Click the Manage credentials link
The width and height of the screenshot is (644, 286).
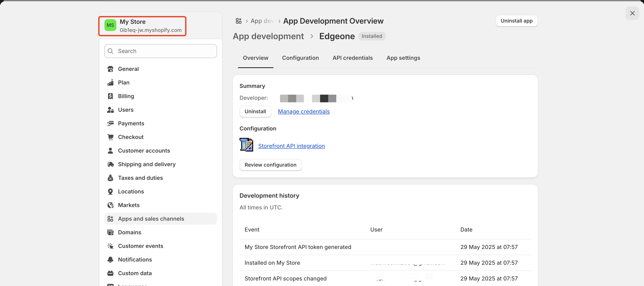click(x=303, y=112)
